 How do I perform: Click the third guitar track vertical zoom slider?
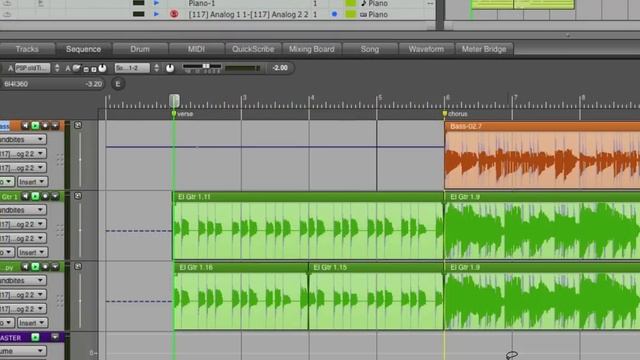(x=80, y=301)
